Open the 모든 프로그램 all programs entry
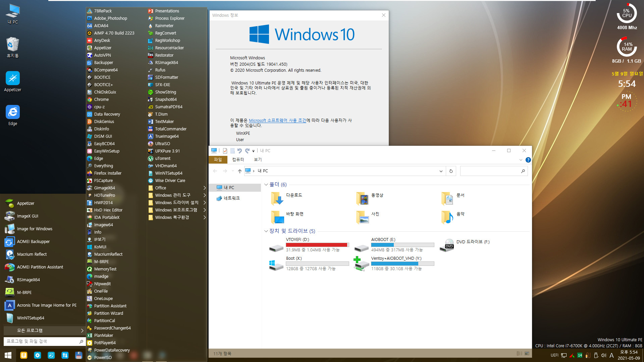The height and width of the screenshot is (362, 644). tap(44, 330)
